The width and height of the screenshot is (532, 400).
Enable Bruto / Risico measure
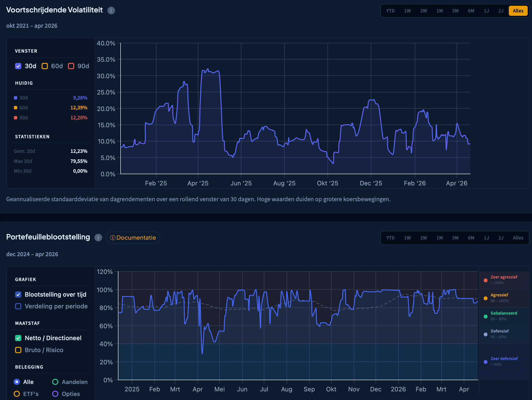(x=18, y=350)
